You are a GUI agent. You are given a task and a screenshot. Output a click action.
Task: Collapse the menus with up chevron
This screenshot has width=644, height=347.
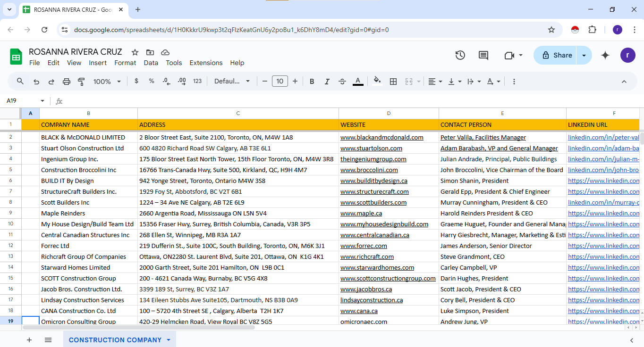(624, 82)
